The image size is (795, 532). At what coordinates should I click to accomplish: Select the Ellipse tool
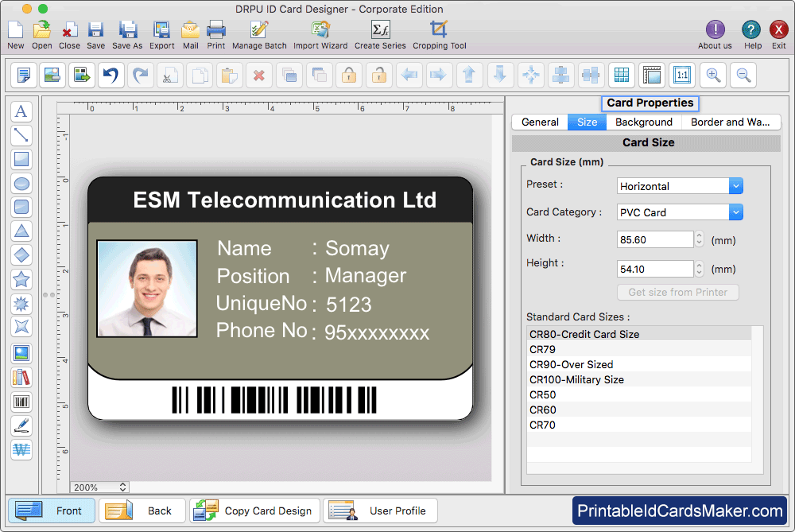21,183
